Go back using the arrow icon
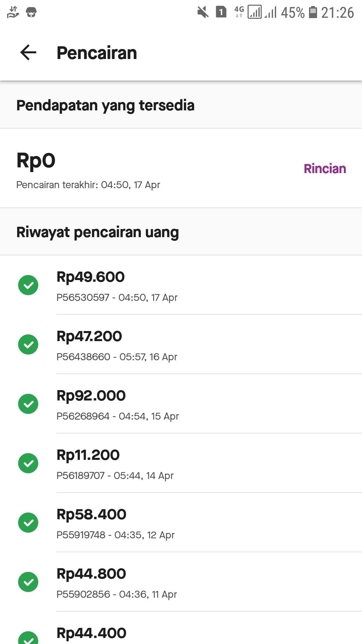This screenshot has width=362, height=644. click(28, 53)
